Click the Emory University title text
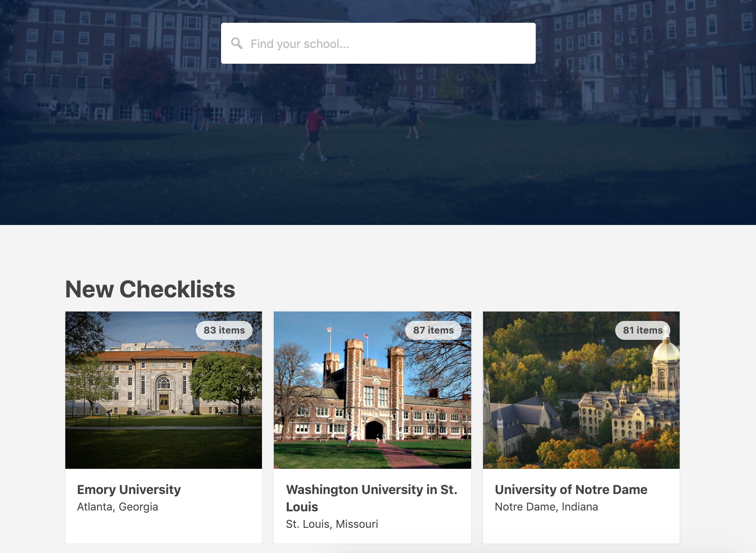Image resolution: width=756 pixels, height=553 pixels. [x=129, y=490]
